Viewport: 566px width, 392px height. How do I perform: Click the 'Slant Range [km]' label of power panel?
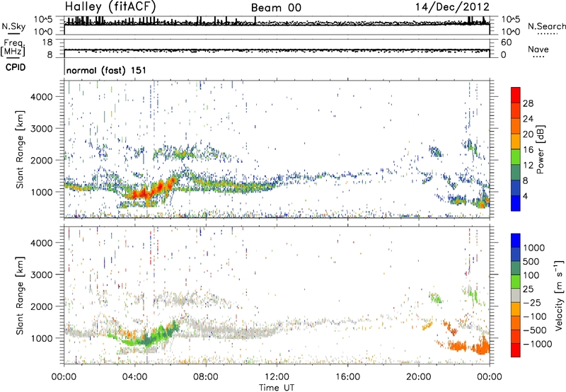[20, 150]
